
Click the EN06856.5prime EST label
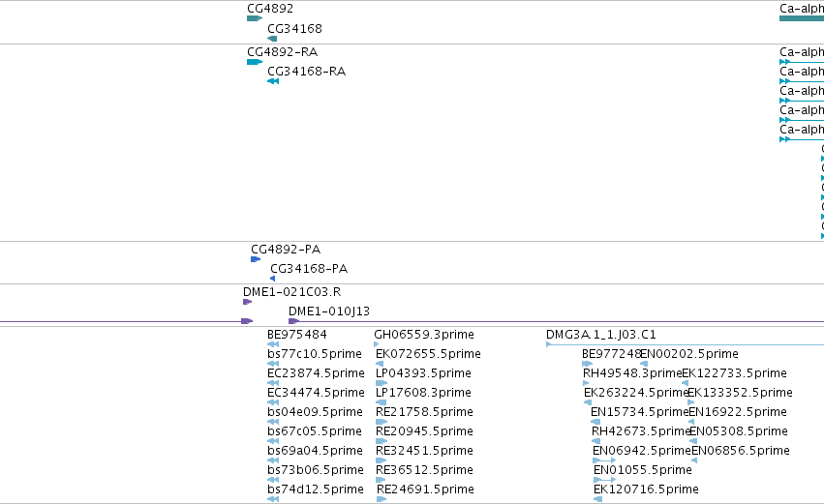tap(741, 451)
